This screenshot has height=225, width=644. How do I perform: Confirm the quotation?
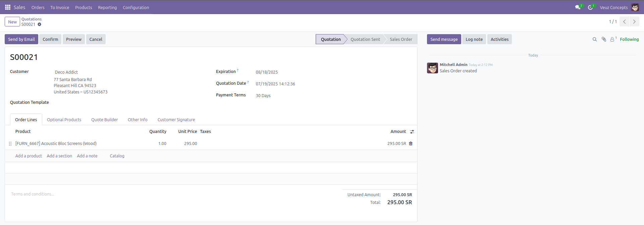50,40
